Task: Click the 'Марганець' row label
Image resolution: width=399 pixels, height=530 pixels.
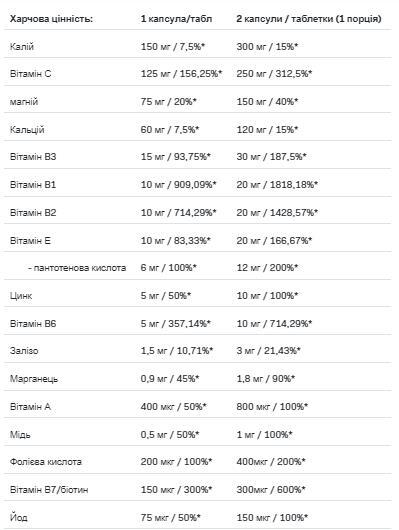Action: pos(34,379)
